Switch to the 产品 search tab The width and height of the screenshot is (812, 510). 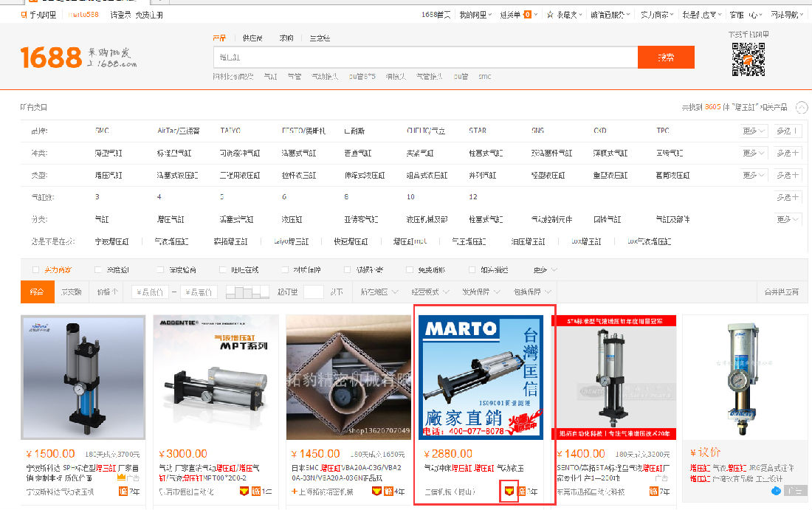219,38
